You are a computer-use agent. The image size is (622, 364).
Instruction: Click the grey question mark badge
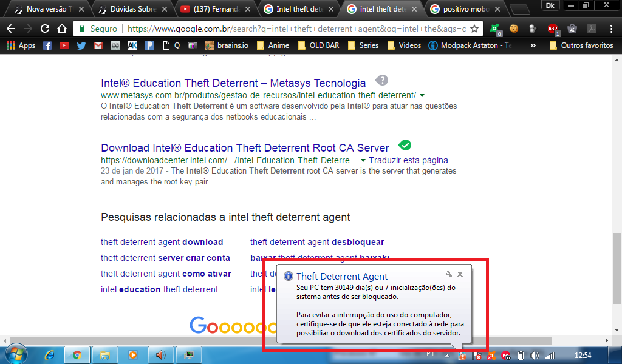pyautogui.click(x=381, y=80)
